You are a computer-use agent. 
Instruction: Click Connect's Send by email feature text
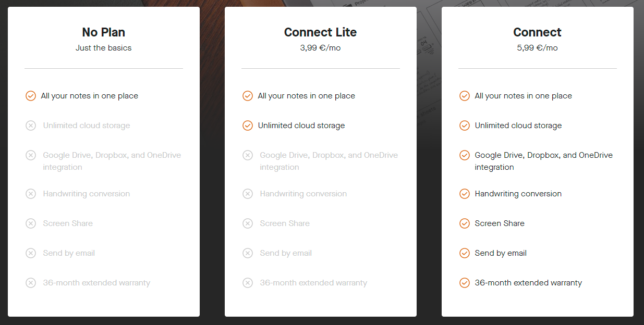pos(501,253)
